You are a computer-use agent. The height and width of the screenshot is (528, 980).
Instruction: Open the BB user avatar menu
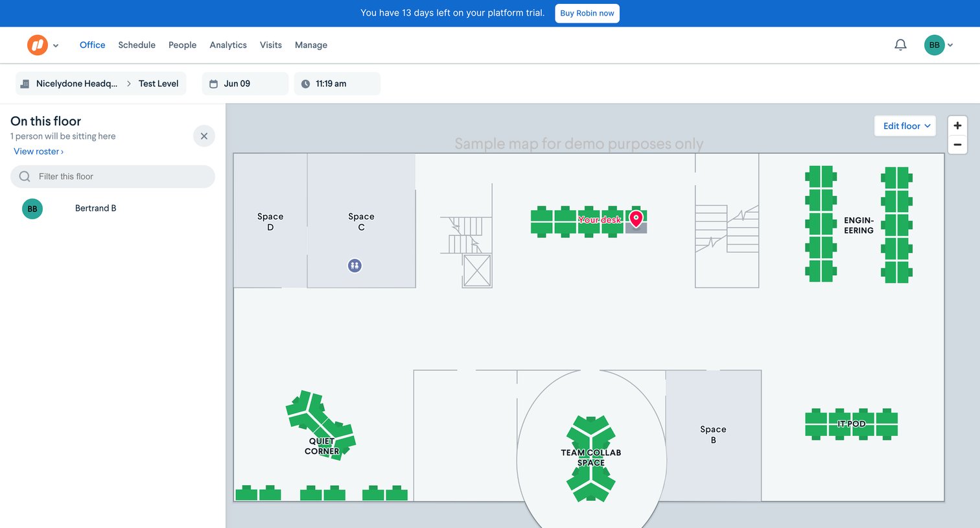(934, 45)
